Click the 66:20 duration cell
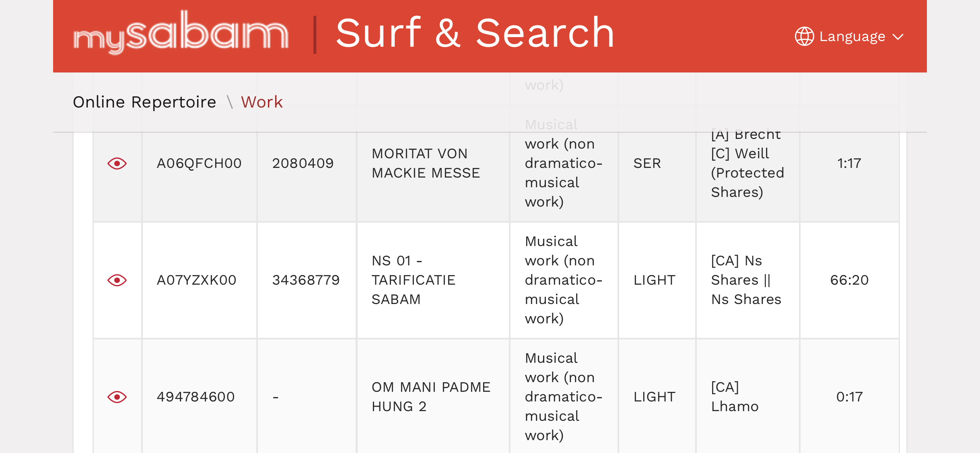The image size is (980, 453). (x=849, y=280)
